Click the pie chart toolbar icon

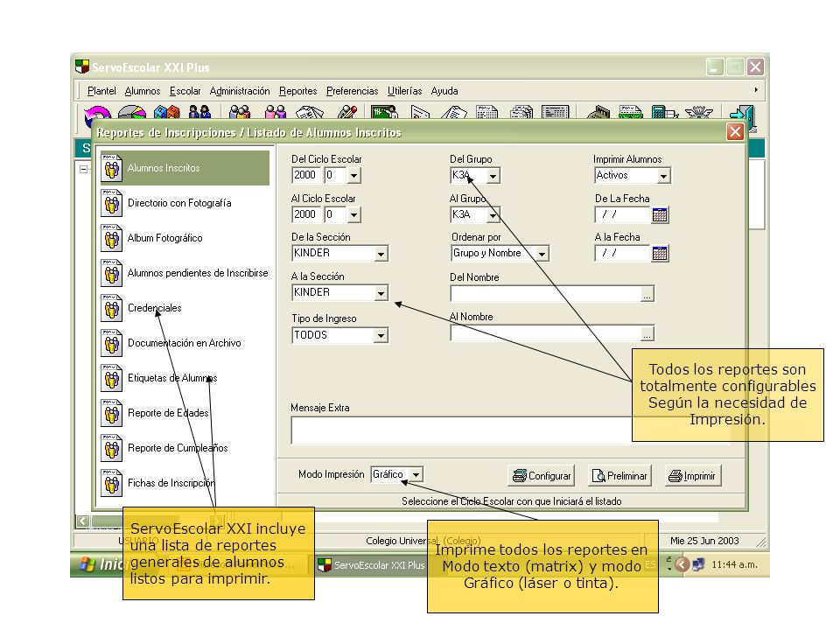click(132, 113)
